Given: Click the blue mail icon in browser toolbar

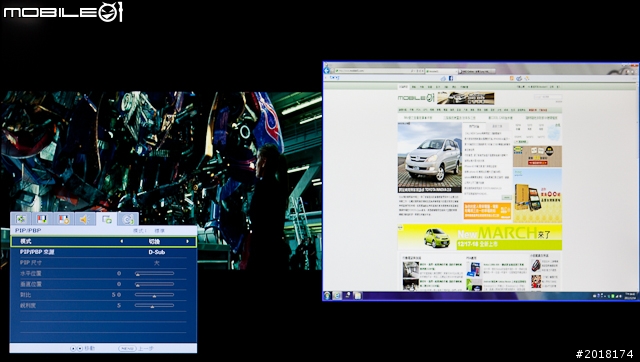Looking at the screenshot, I should pos(519,78).
